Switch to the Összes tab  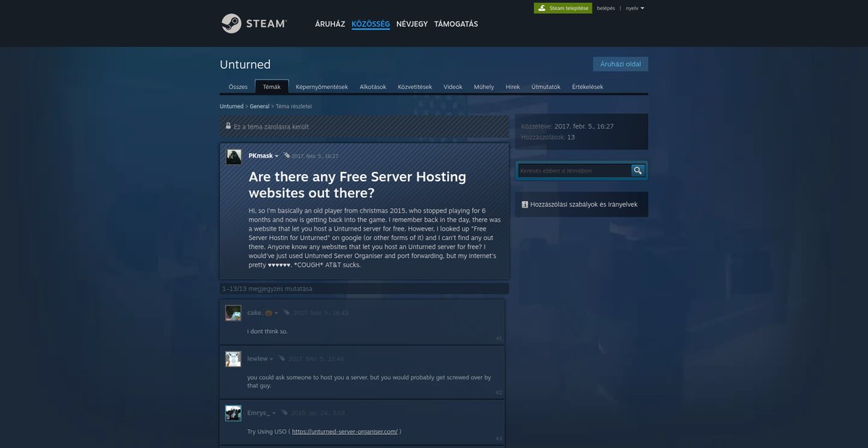point(238,87)
